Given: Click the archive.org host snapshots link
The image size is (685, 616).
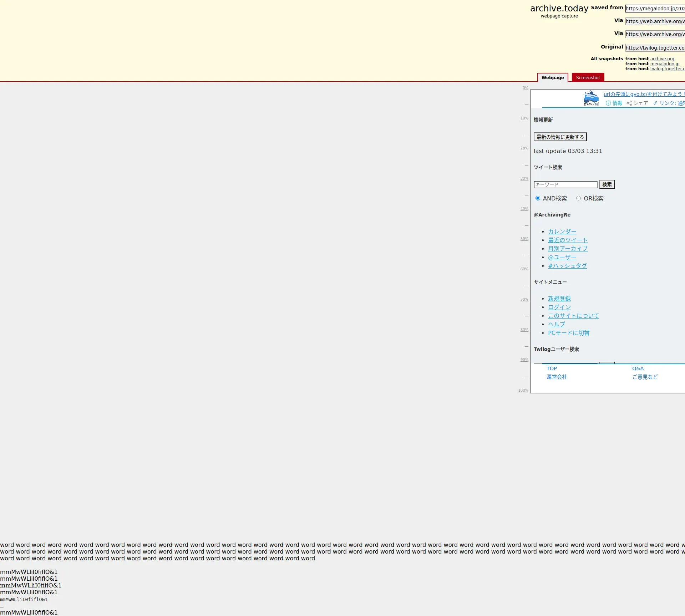Looking at the screenshot, I should pos(662,59).
